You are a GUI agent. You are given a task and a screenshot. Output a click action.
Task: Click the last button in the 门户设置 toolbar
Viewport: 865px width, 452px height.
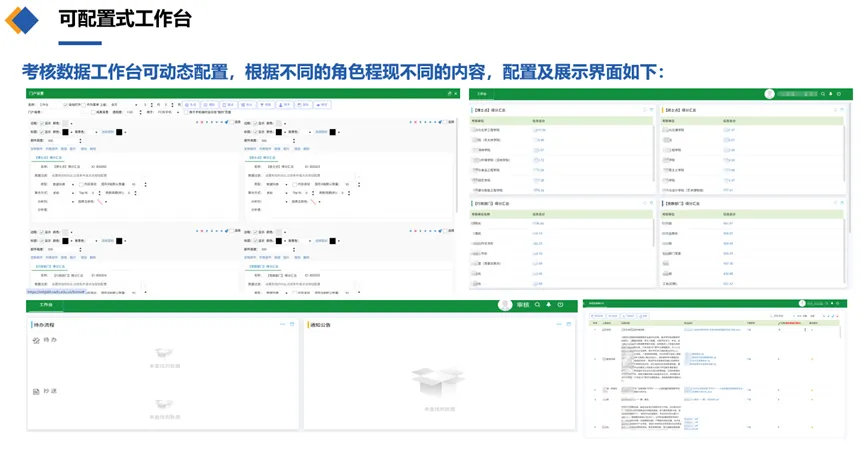tap(323, 105)
